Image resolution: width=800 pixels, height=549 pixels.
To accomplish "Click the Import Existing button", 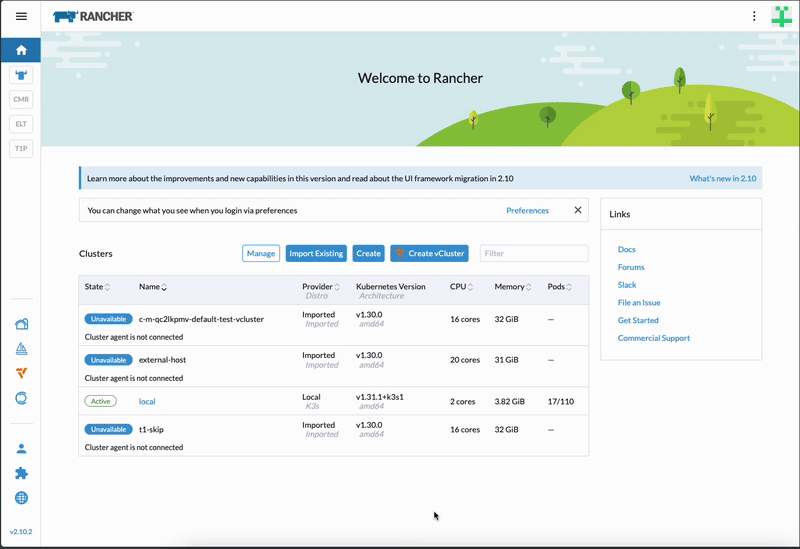I will [316, 253].
